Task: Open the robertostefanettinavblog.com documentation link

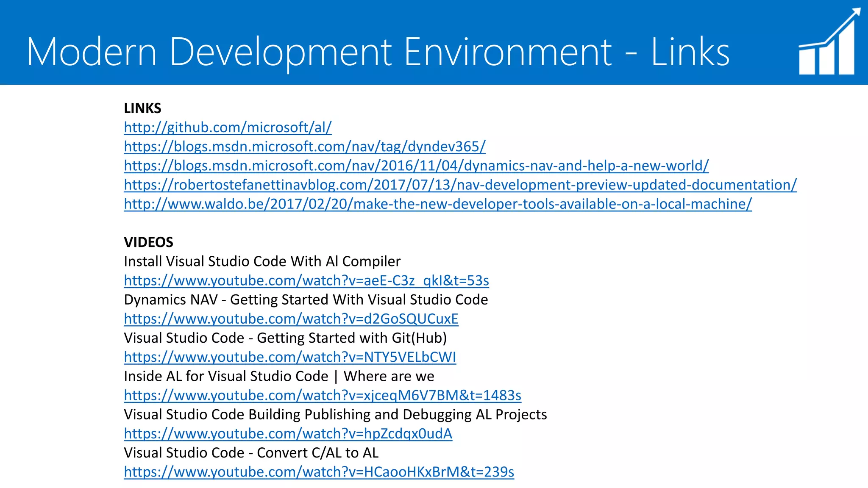Action: coord(460,185)
